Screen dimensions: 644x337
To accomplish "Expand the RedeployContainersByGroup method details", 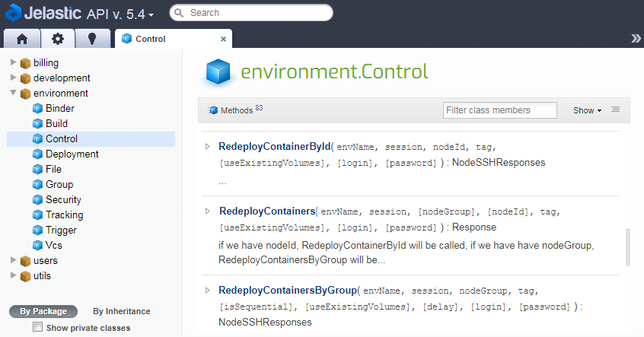I will click(207, 290).
